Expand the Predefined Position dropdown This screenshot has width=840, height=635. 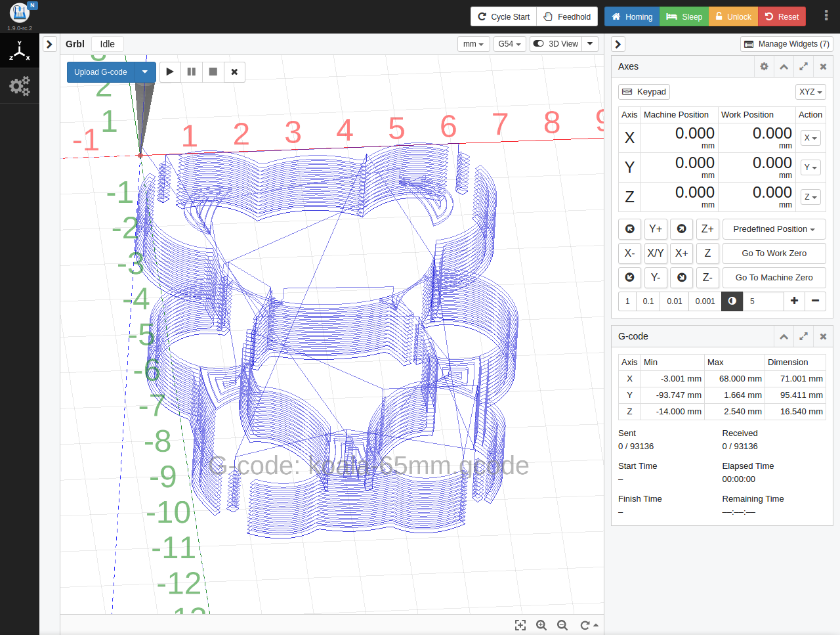[x=774, y=229]
